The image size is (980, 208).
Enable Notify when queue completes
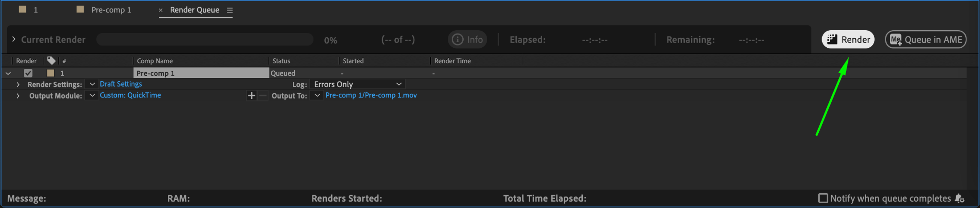823,198
